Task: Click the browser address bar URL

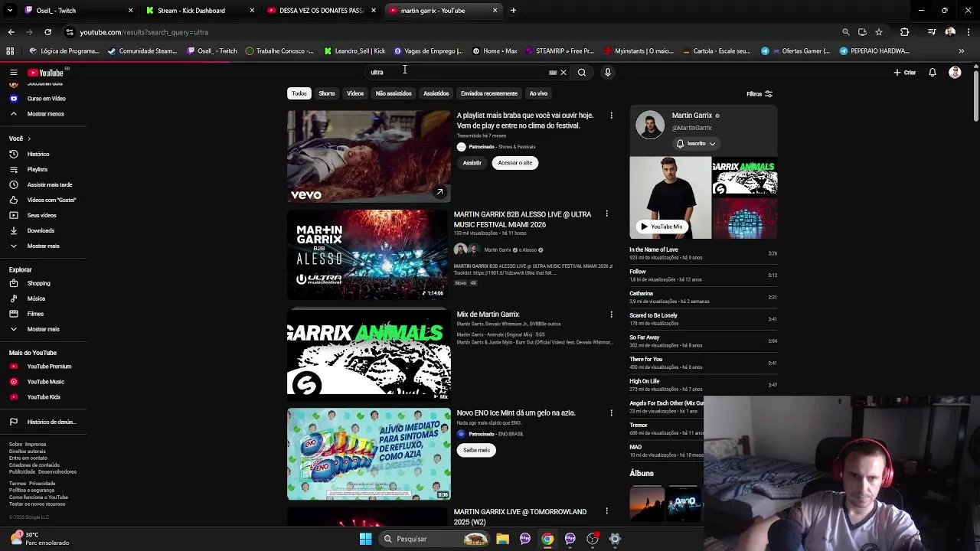Action: pos(144,33)
